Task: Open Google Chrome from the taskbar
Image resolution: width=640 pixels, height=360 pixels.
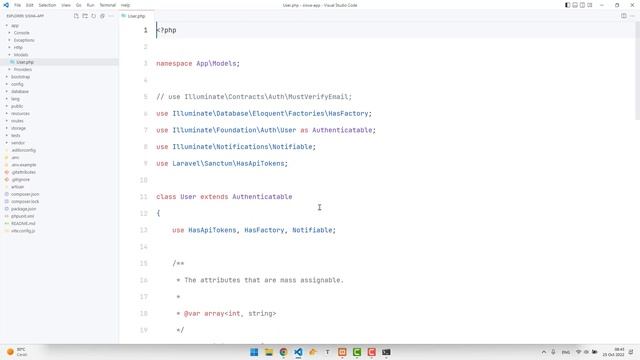Action: 283,352
